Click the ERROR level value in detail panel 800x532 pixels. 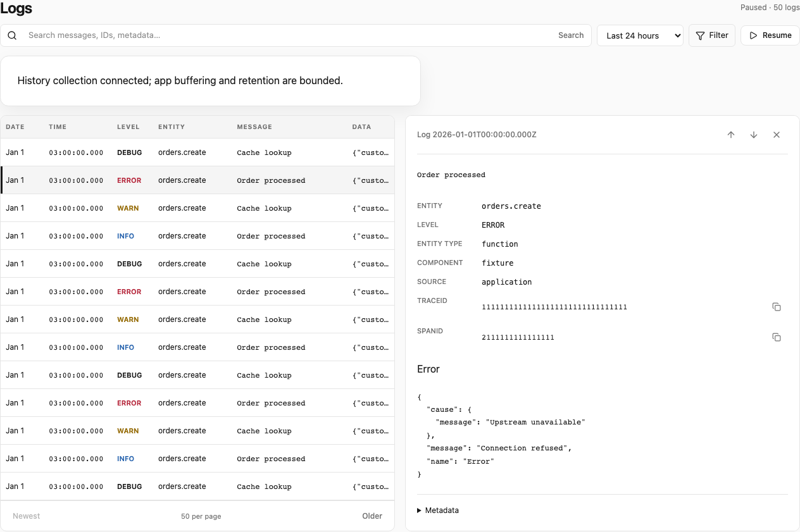point(493,225)
